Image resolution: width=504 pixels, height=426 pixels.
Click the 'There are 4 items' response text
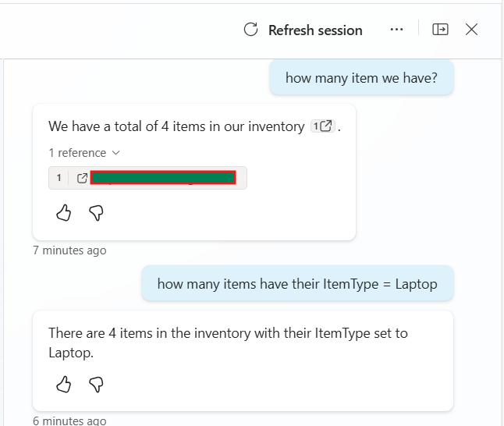(229, 343)
